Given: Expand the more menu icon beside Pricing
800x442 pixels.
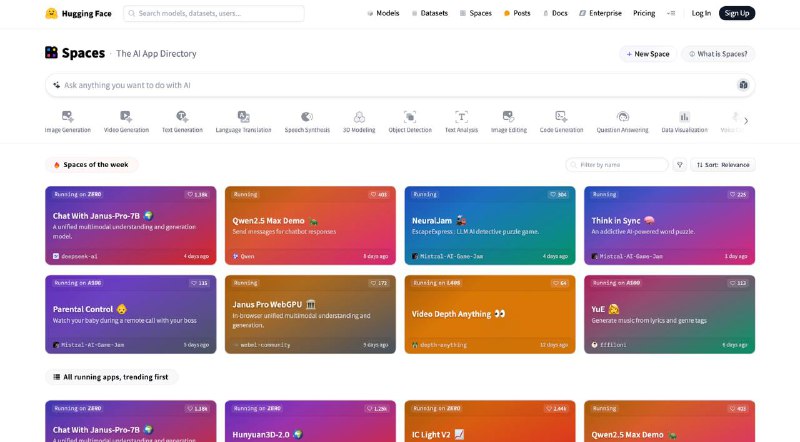Looking at the screenshot, I should coord(671,13).
